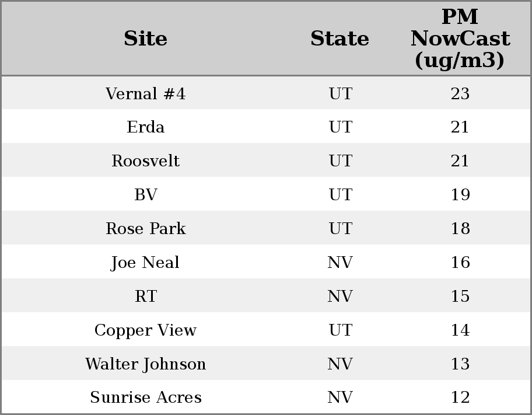
Task: Select the Copper View site name
Action: (x=146, y=330)
